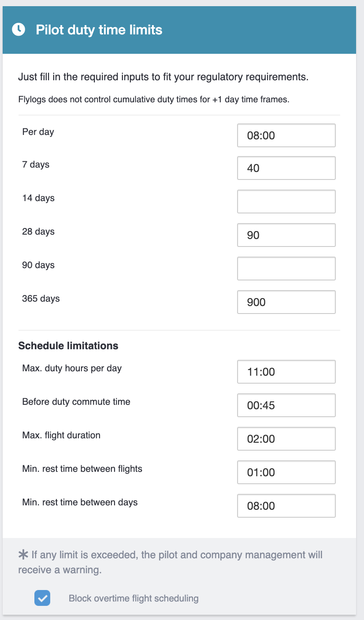Screen dimensions: 364x620
Task: Click the Per day label text
Action: (x=38, y=132)
